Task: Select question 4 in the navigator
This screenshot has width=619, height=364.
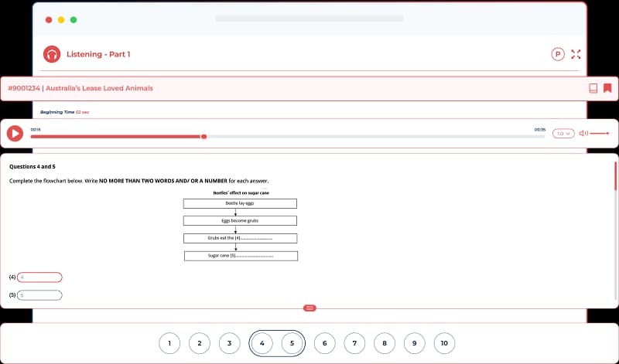Action: point(262,343)
